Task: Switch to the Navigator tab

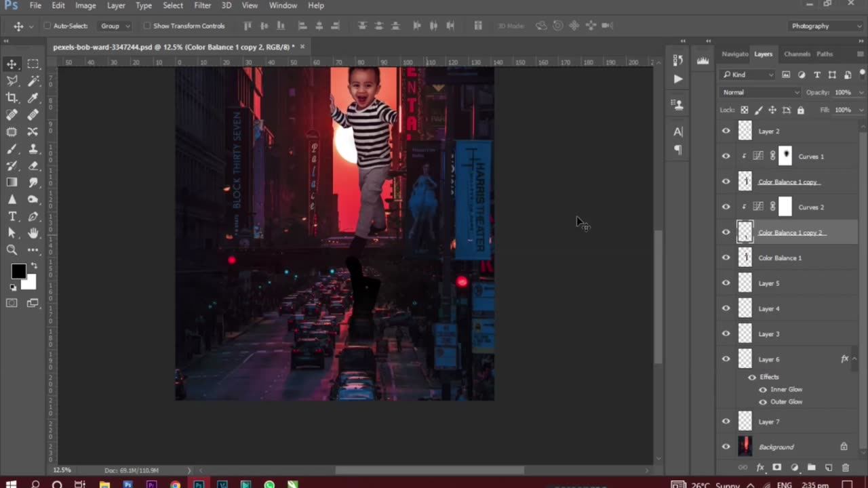Action: click(735, 54)
